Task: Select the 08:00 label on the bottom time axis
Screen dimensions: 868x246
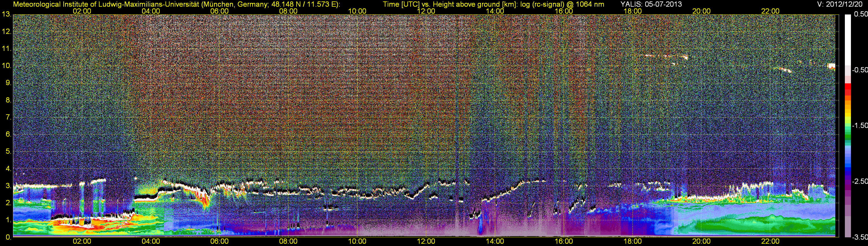Action: click(288, 241)
